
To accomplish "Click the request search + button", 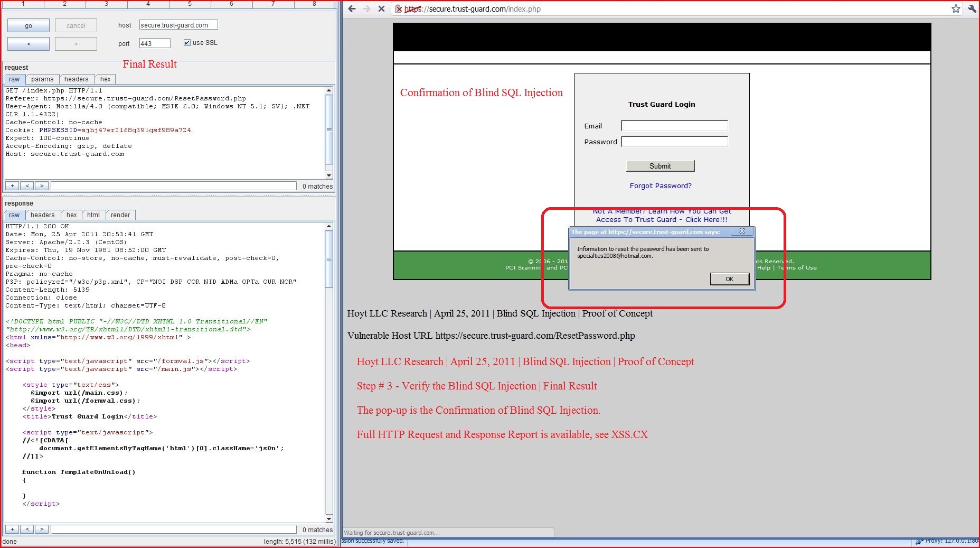I will point(12,186).
